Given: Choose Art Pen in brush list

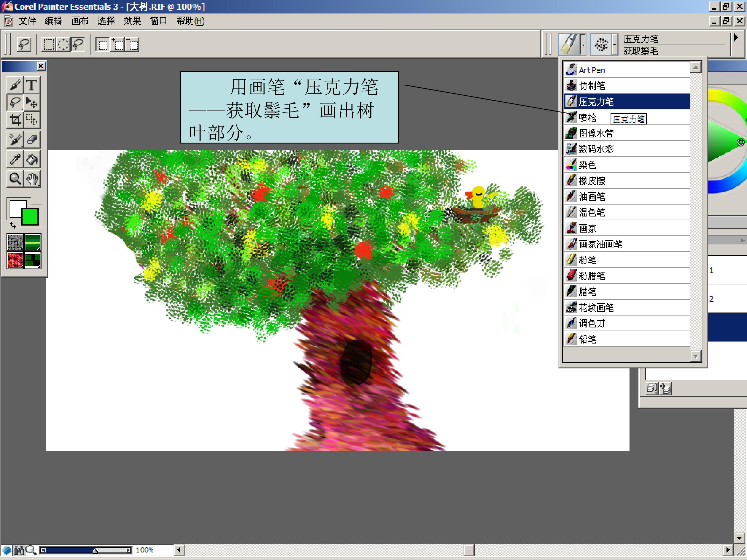Looking at the screenshot, I should point(627,70).
